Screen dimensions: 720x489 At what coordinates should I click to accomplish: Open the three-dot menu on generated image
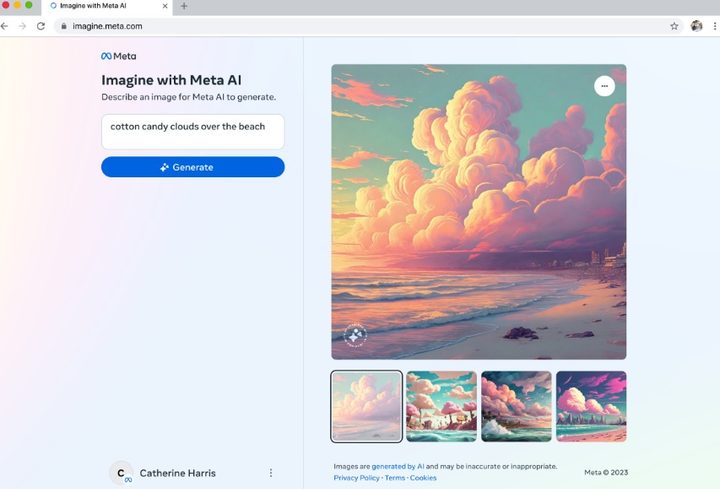[x=604, y=86]
